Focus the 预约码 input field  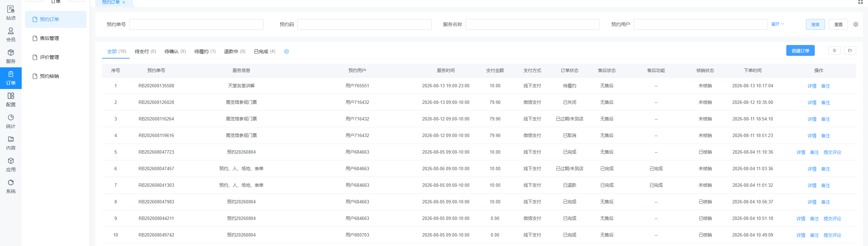click(364, 24)
